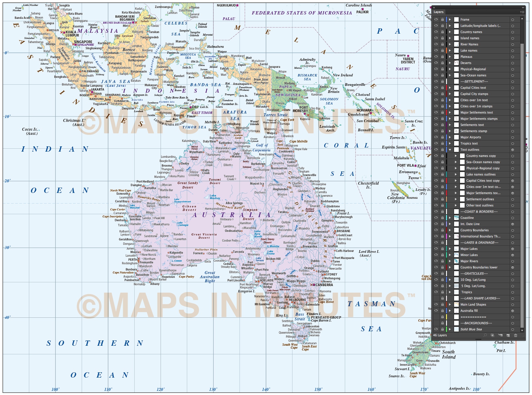Hide the Solid Blue Sea layer
Image resolution: width=532 pixels, height=395 pixels.
[436, 329]
